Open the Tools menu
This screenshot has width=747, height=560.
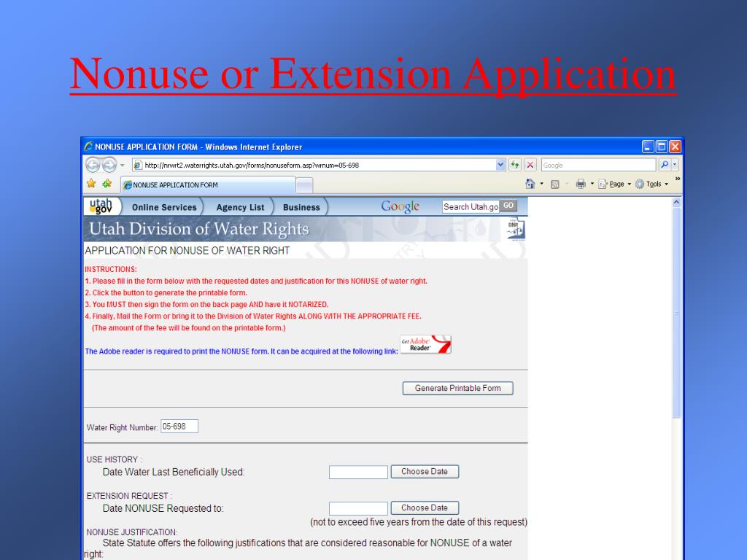tap(651, 184)
